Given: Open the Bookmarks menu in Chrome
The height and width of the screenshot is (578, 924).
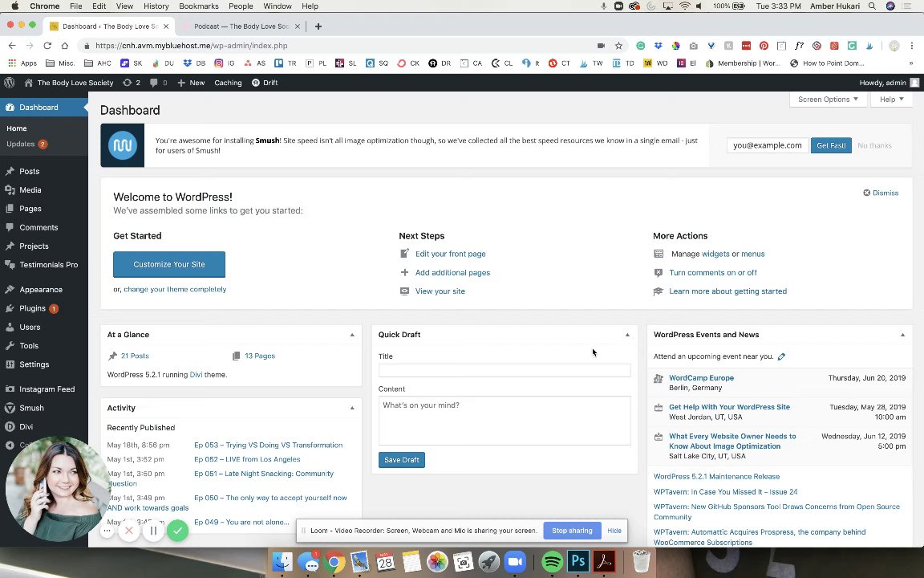Looking at the screenshot, I should point(199,6).
